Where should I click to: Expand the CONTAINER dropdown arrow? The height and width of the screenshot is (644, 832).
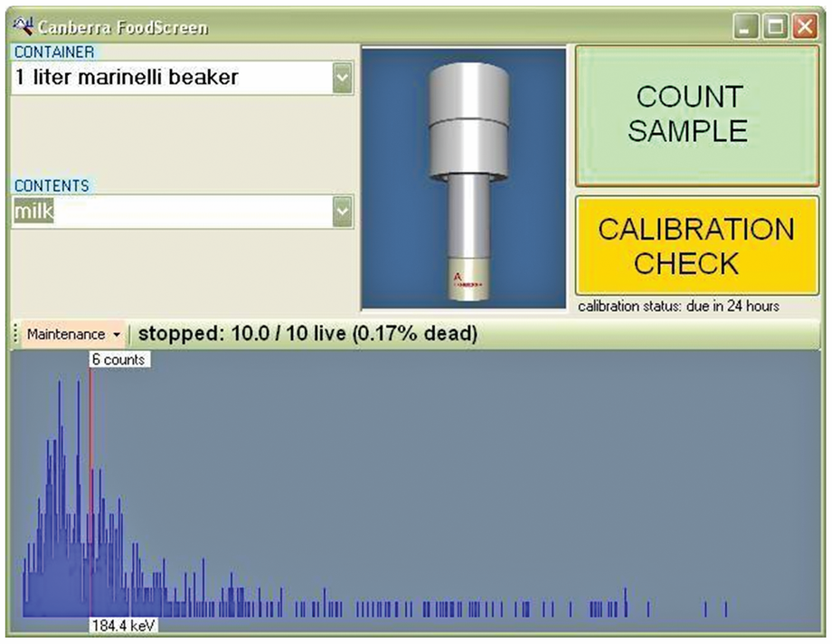[341, 79]
